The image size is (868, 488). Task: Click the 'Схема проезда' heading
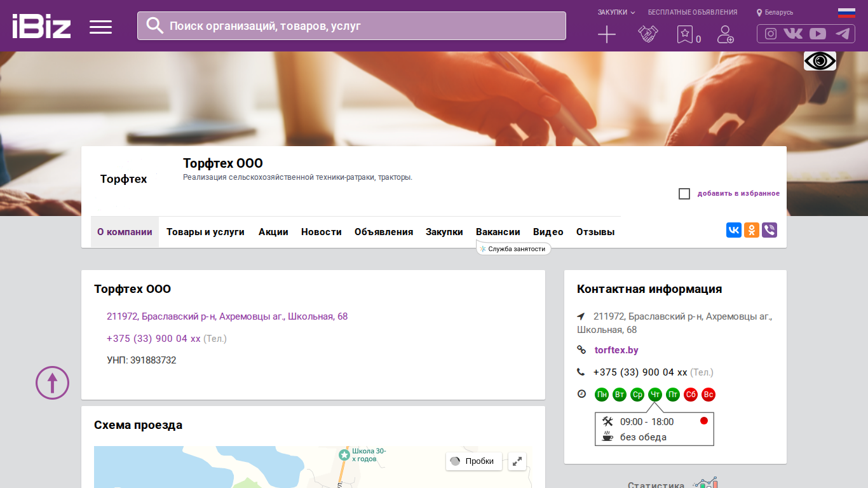click(x=139, y=425)
